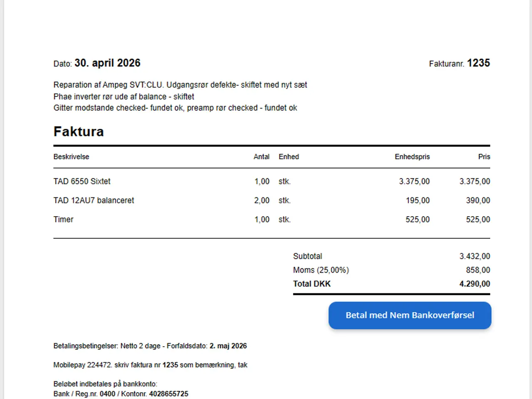Click total amount 4.290,00

(475, 284)
